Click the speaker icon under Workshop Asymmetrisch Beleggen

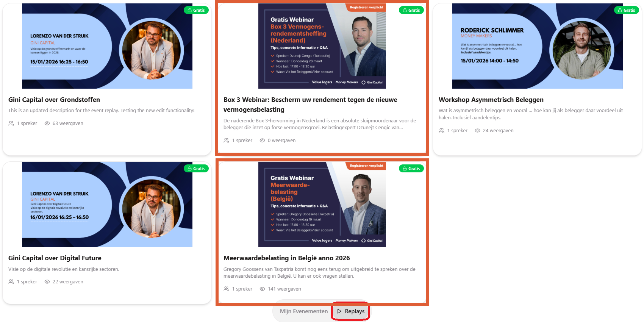[442, 131]
